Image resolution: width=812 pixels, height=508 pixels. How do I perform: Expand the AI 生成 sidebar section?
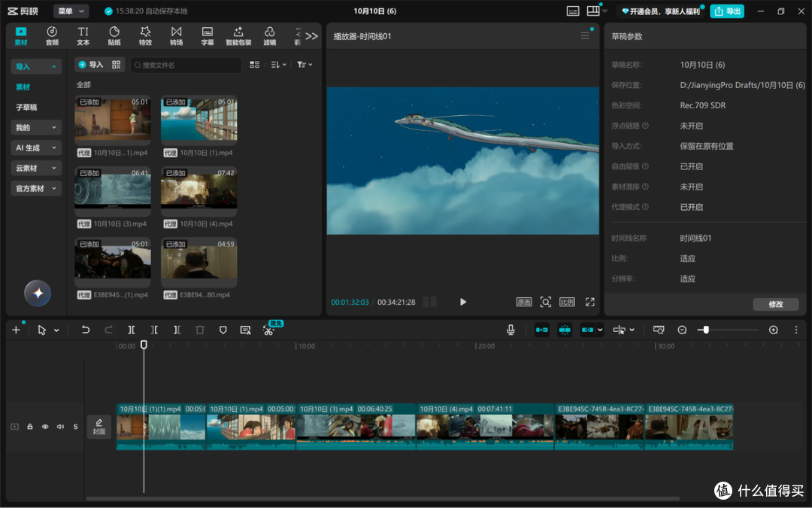coord(36,148)
